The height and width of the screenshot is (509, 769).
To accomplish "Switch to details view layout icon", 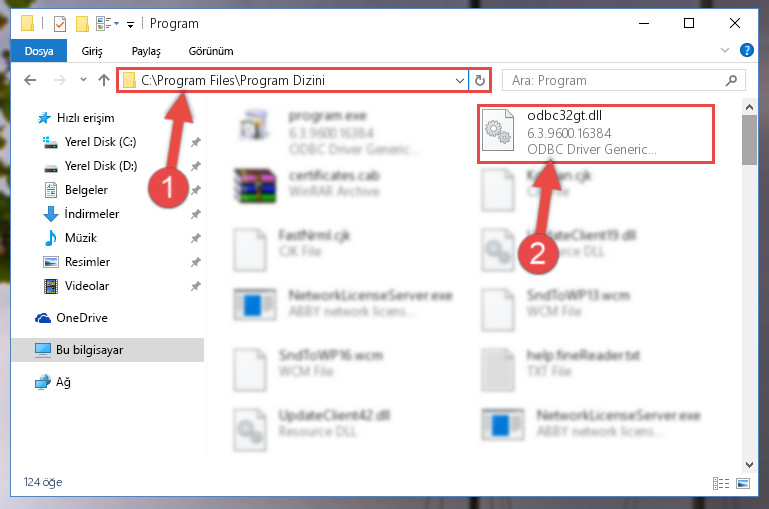I will coord(721,484).
